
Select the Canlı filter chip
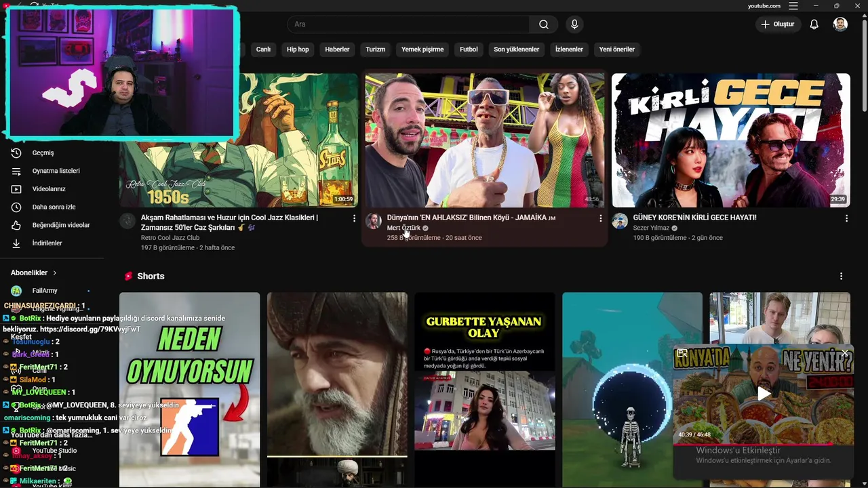click(263, 49)
